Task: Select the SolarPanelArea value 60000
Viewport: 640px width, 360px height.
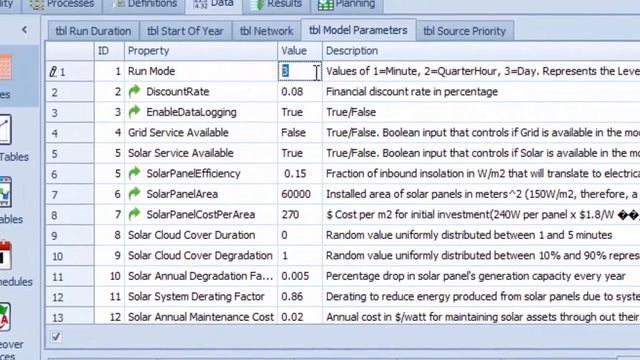Action: coord(296,194)
